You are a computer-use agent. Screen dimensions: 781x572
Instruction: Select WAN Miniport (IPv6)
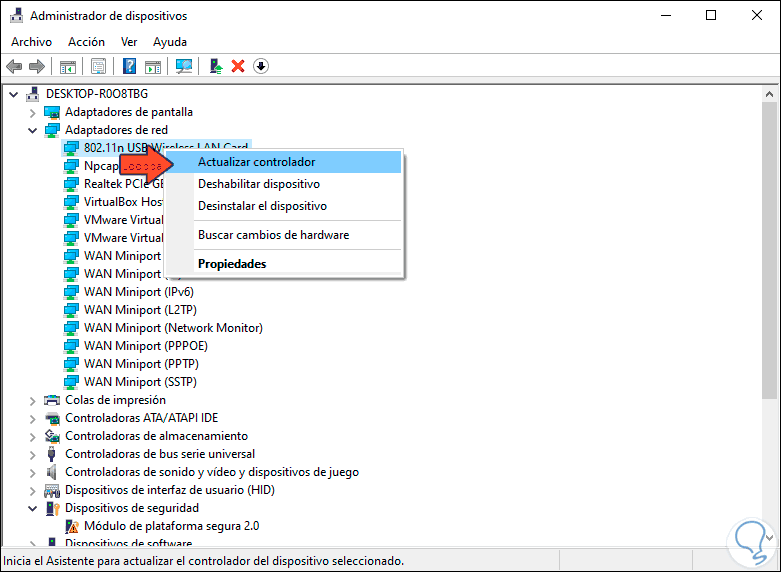click(138, 292)
